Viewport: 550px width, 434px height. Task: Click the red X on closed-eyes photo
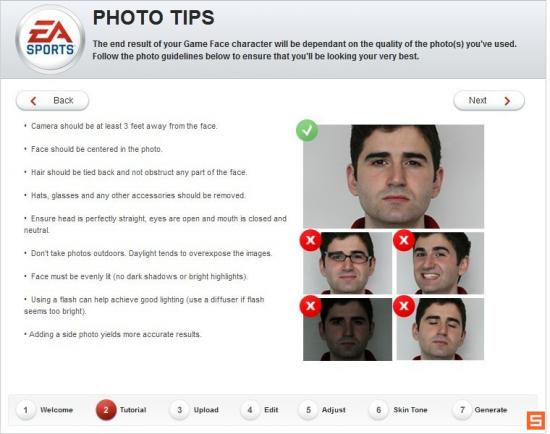(x=404, y=306)
